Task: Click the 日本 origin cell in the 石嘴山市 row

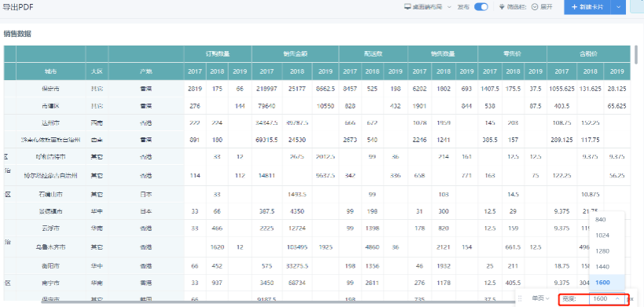Action: click(145, 194)
